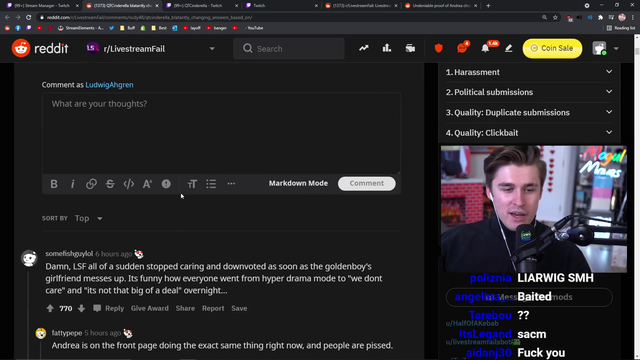The width and height of the screenshot is (640, 360).
Task: Click the browser address bar URL
Action: (x=149, y=17)
